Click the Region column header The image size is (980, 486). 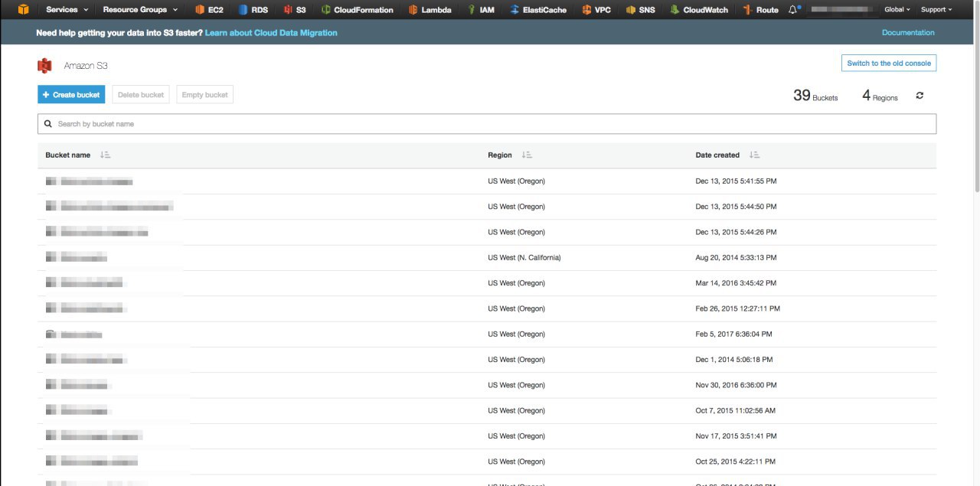pyautogui.click(x=500, y=155)
